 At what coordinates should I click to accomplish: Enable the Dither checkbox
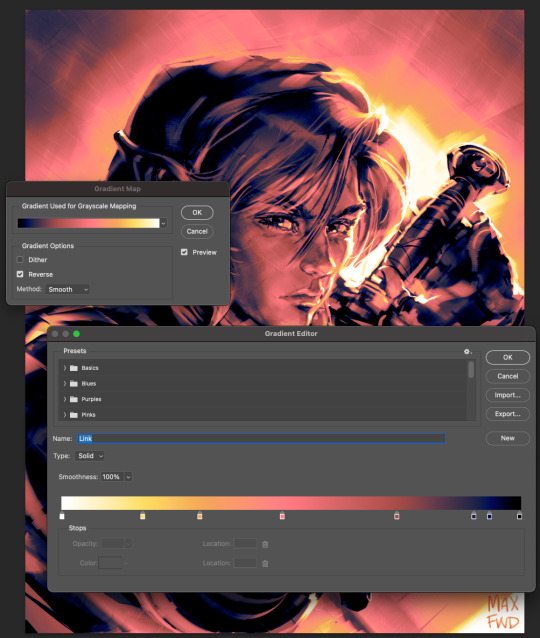20,260
